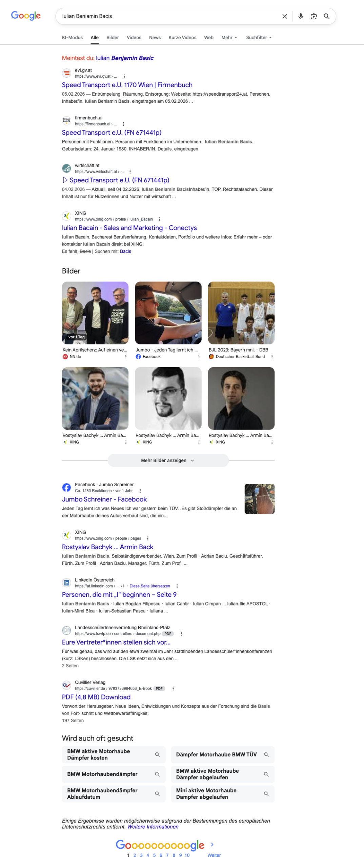Follow the suggestion Iulian Benjamin Basic
The image size is (364, 868).
125,58
